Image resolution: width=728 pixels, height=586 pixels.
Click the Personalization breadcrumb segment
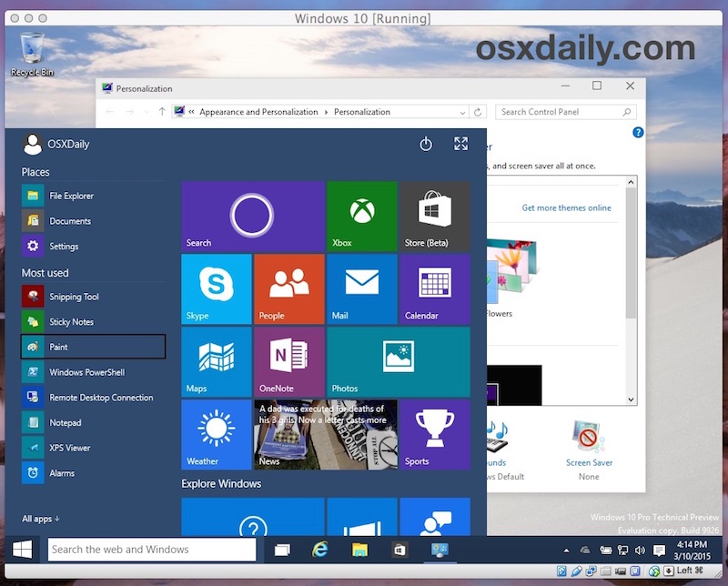tap(361, 112)
